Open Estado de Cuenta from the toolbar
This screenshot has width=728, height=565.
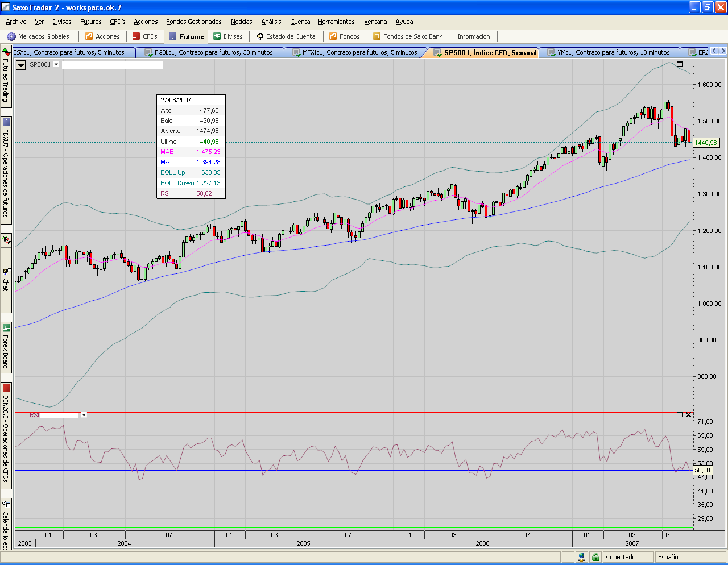coord(286,36)
